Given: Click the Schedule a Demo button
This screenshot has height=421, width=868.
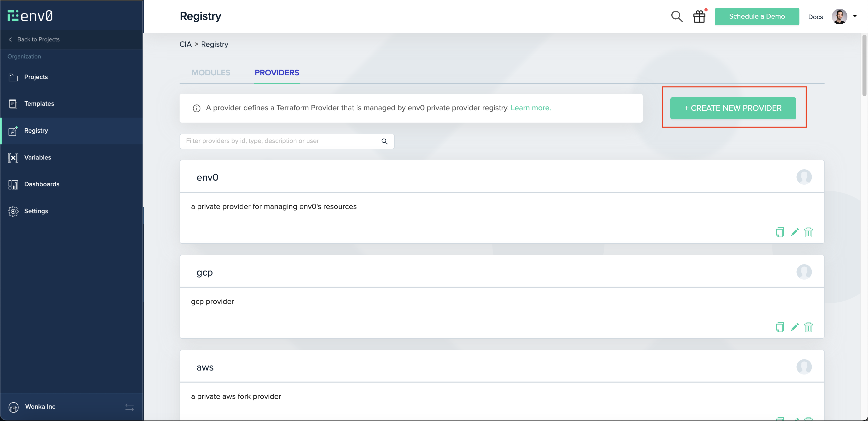Looking at the screenshot, I should pos(756,17).
